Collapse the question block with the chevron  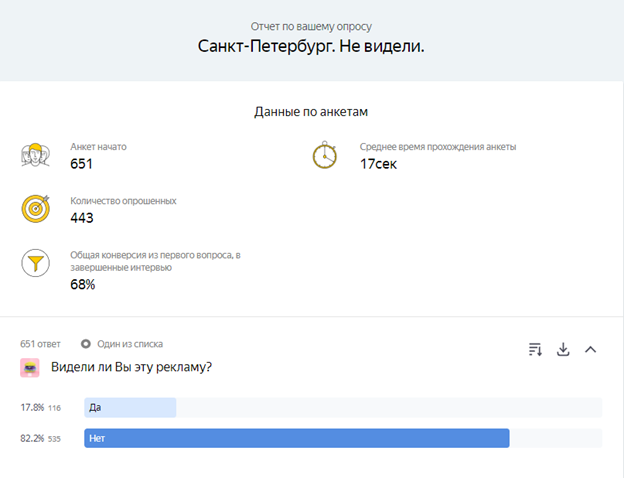[590, 349]
